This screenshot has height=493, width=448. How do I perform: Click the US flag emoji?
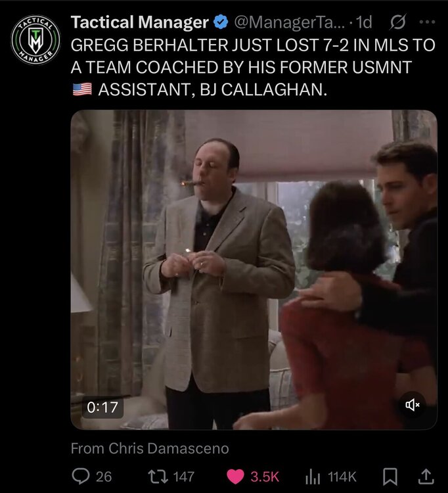82,89
